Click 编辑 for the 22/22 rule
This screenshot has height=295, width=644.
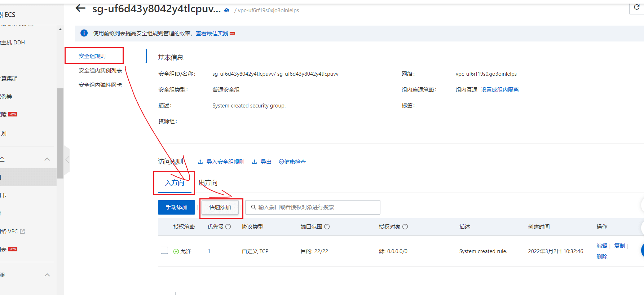pos(602,246)
